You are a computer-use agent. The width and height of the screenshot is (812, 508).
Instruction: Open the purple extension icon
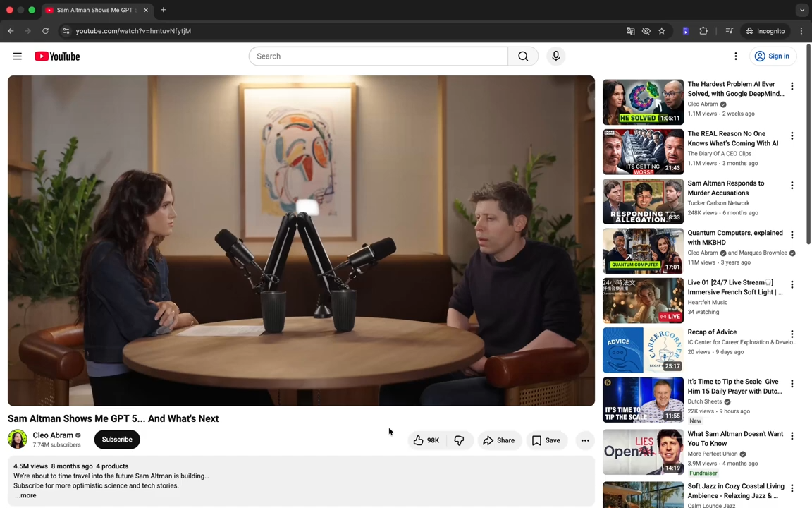[x=686, y=31]
